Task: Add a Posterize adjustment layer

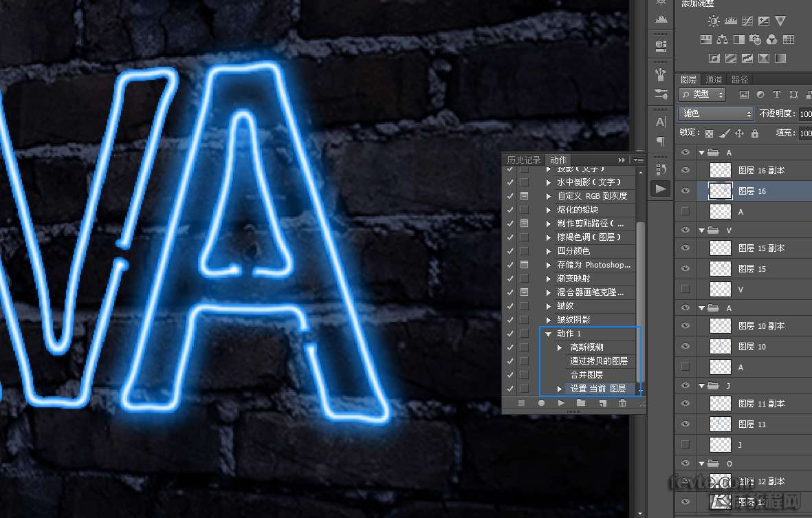Action: (731, 58)
